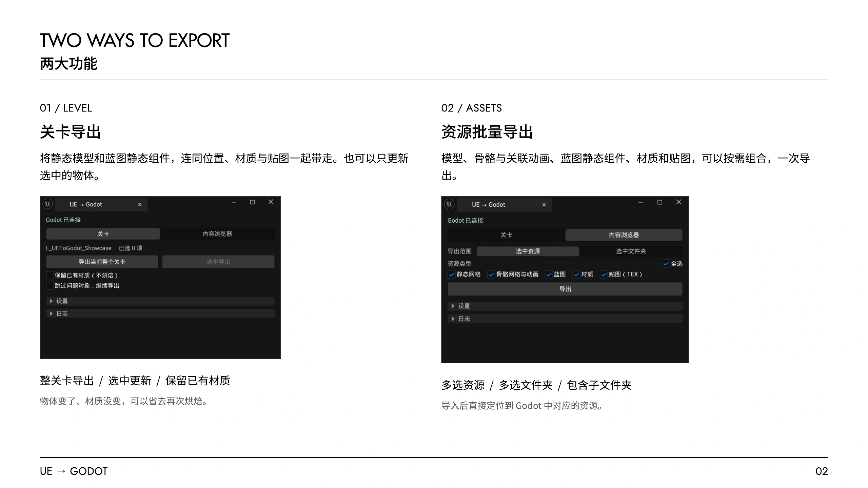
Task: Click the Unreal logo in the right window
Action: click(x=449, y=204)
